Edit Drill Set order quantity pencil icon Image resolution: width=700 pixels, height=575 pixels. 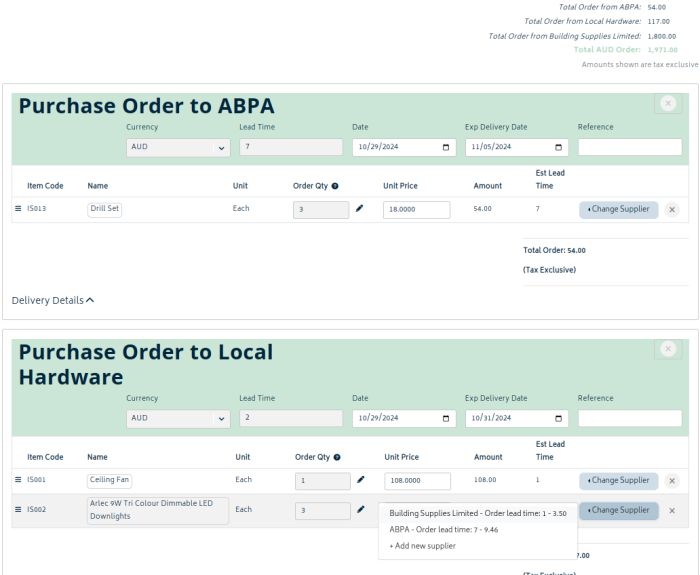pyautogui.click(x=359, y=208)
